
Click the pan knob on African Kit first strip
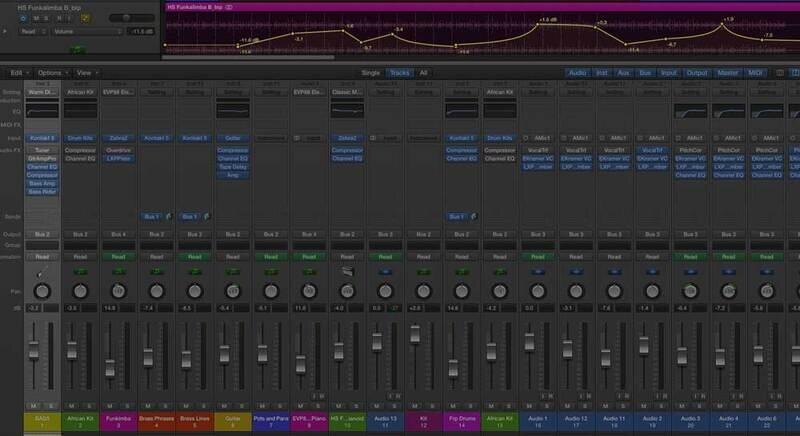(80, 291)
